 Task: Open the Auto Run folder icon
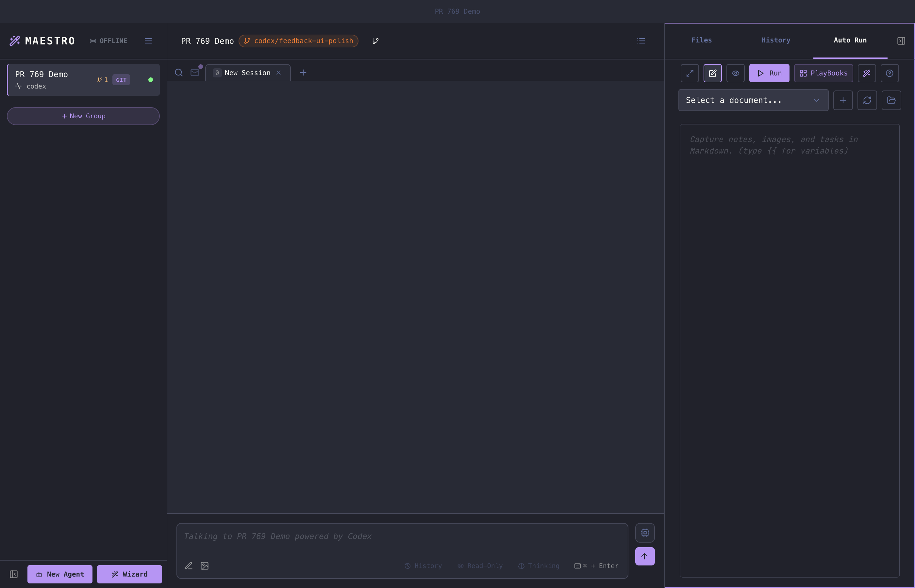coord(891,100)
